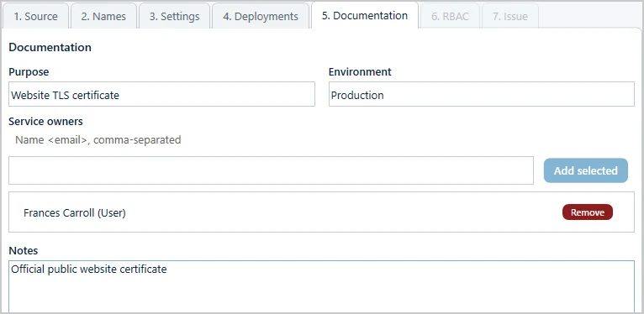The image size is (644, 314).
Task: Click the Environment field showing Production
Action: coord(482,94)
